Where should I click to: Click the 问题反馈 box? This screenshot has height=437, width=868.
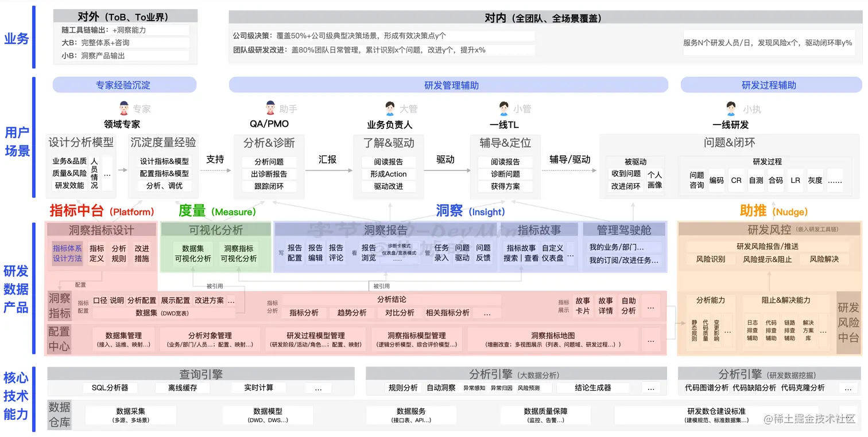pos(483,253)
